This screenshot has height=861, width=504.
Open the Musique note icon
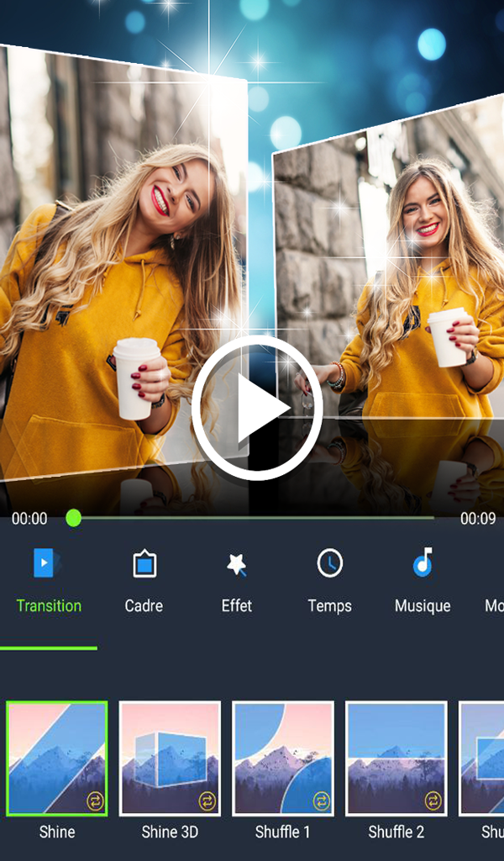pyautogui.click(x=423, y=563)
